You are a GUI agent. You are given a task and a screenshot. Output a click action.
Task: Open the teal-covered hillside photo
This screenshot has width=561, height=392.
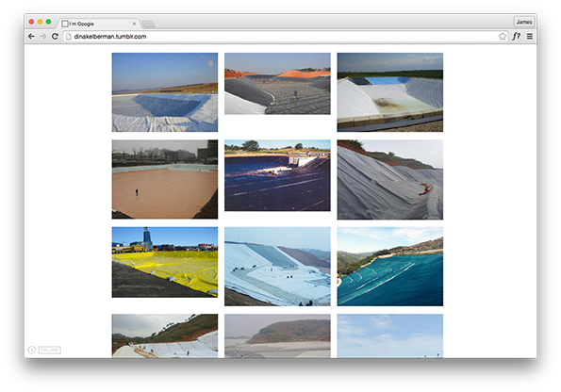click(x=390, y=267)
